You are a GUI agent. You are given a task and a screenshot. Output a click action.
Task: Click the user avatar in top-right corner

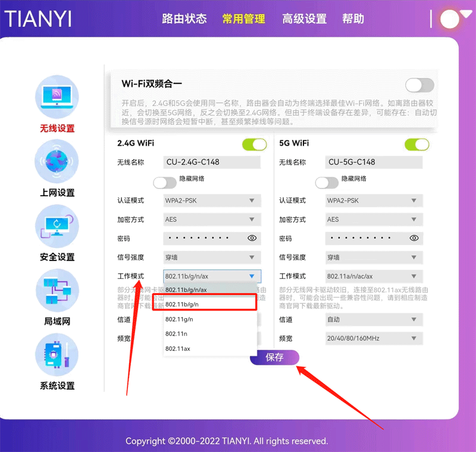(450, 19)
